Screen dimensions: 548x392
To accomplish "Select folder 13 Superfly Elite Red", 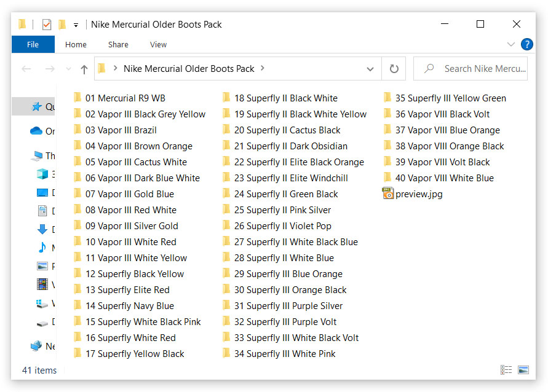I will 122,290.
